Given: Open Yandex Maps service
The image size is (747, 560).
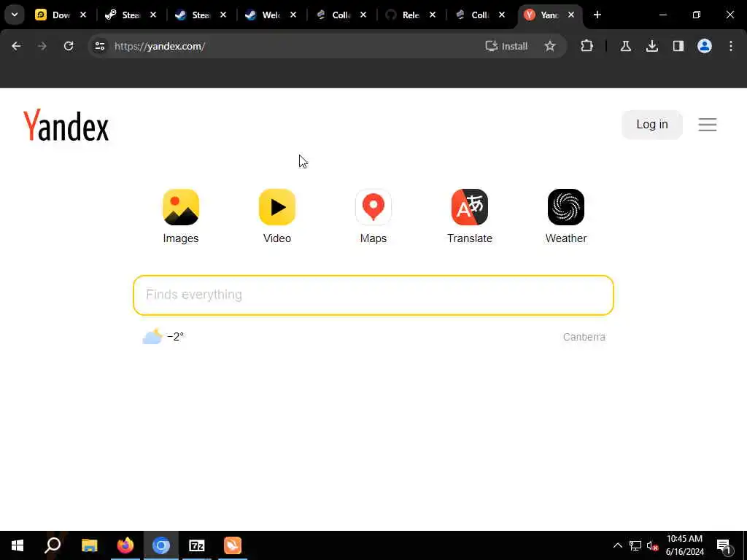Looking at the screenshot, I should coord(373,216).
